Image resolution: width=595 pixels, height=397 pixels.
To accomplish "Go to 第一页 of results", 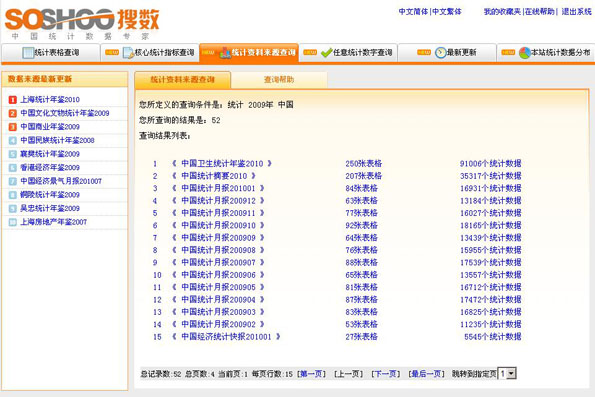I will (x=311, y=374).
